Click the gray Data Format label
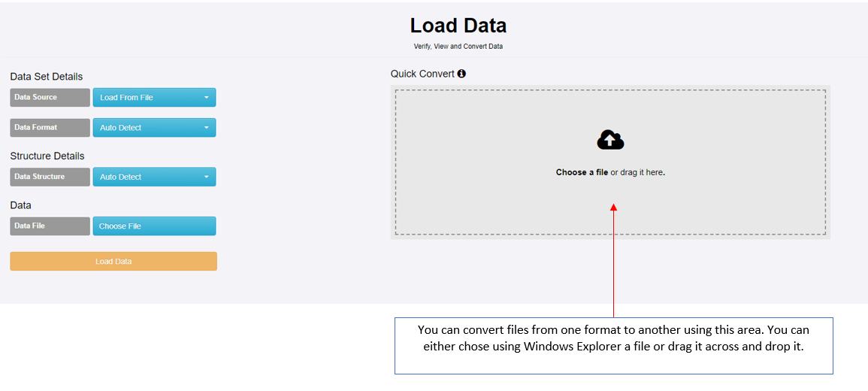 tap(50, 128)
